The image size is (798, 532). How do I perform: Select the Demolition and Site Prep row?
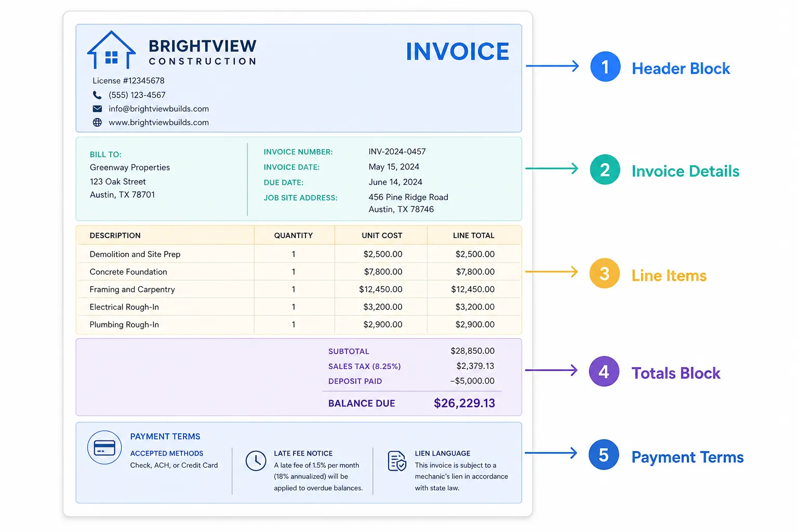point(299,254)
